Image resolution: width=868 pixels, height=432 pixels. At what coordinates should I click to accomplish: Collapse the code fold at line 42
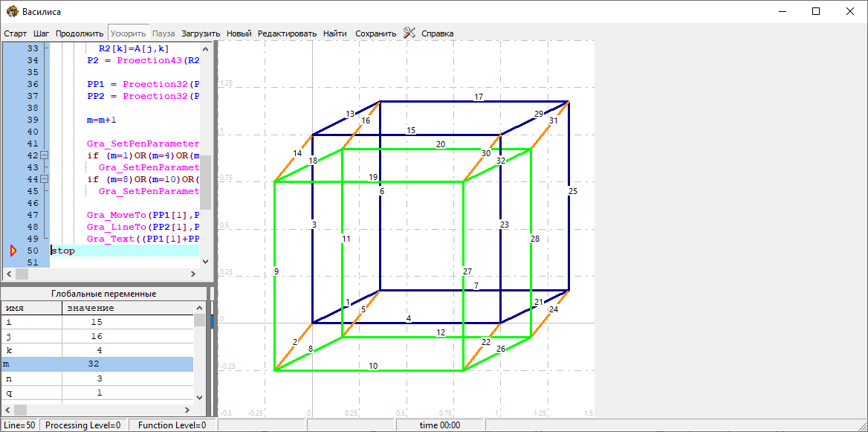pos(44,155)
